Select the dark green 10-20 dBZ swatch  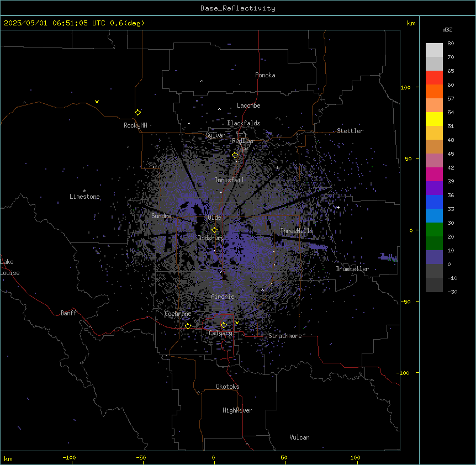[x=434, y=244]
